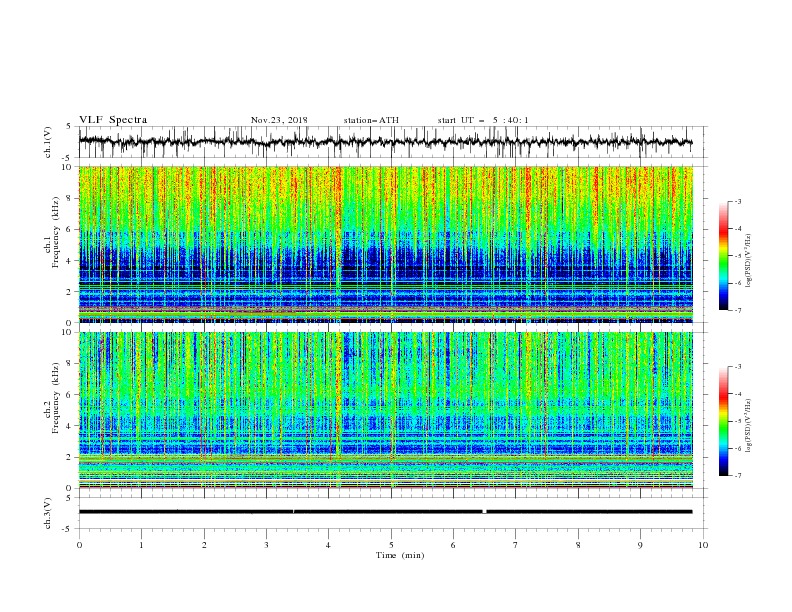Screen dimensions: 792x612
Task: Click the ch.1 "Frequency (kHz)" axis label
Action: point(56,233)
